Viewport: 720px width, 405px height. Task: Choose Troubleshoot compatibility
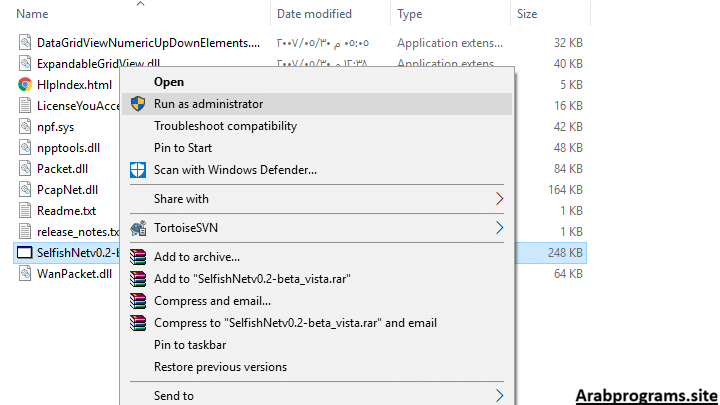pos(317,126)
